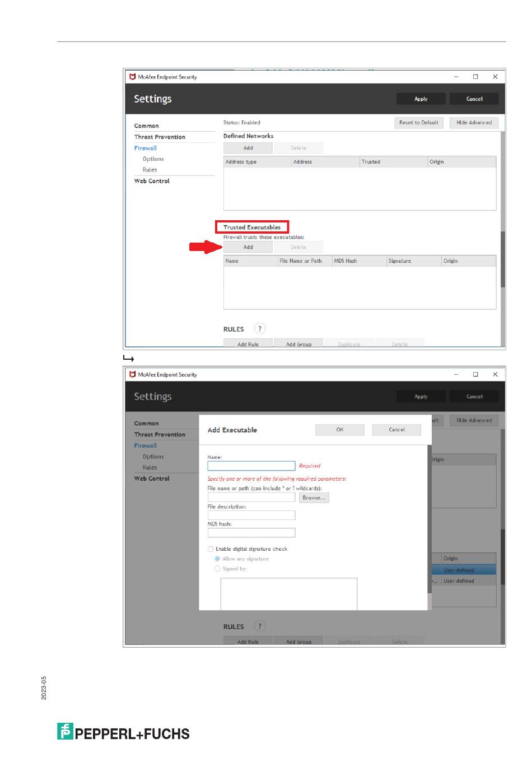Click Add Group behind the Add Executable dialog
The height and width of the screenshot is (762, 532).
click(x=298, y=641)
